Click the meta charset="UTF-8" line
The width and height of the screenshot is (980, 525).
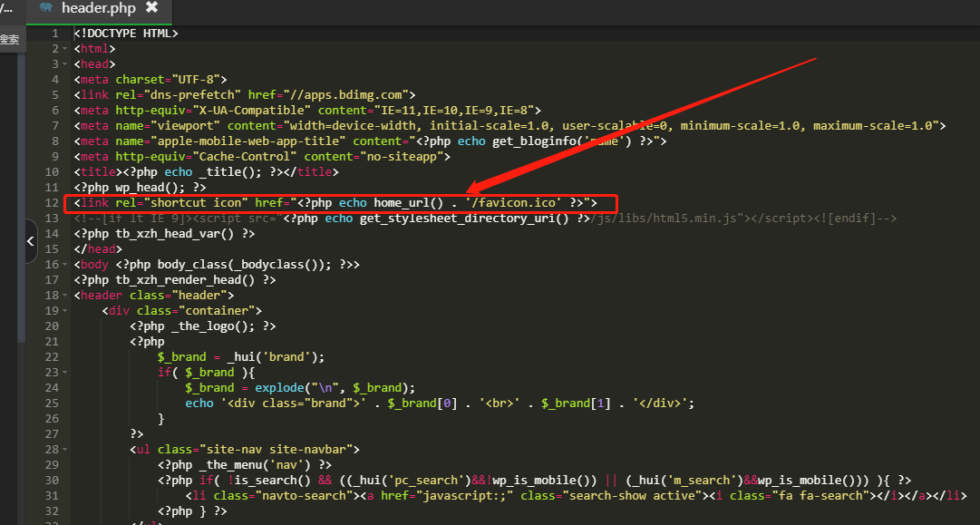[150, 80]
